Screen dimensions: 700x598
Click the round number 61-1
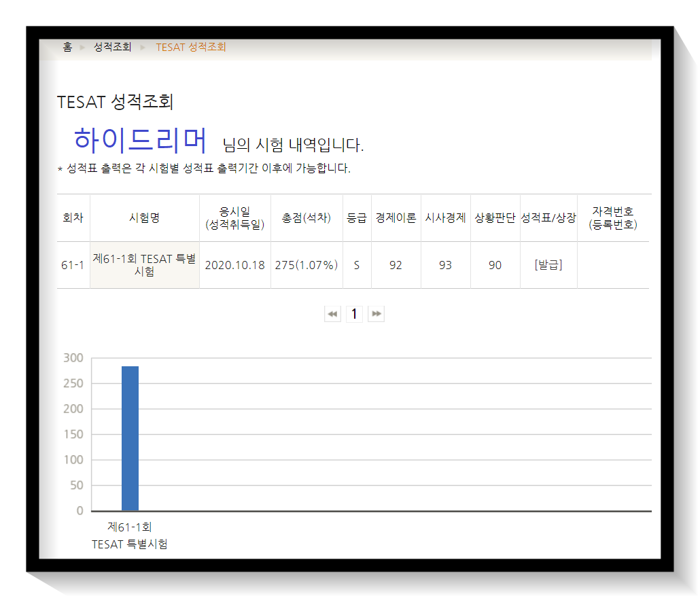(x=73, y=265)
